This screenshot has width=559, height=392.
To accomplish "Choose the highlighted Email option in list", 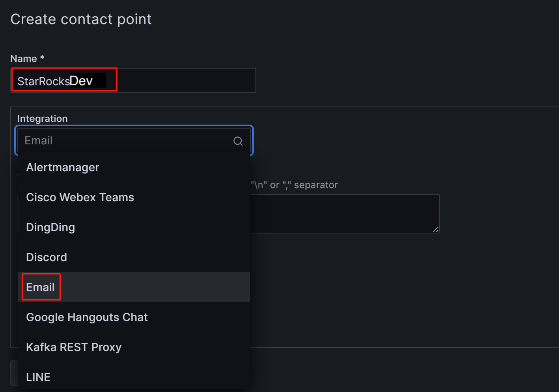I will tap(41, 287).
